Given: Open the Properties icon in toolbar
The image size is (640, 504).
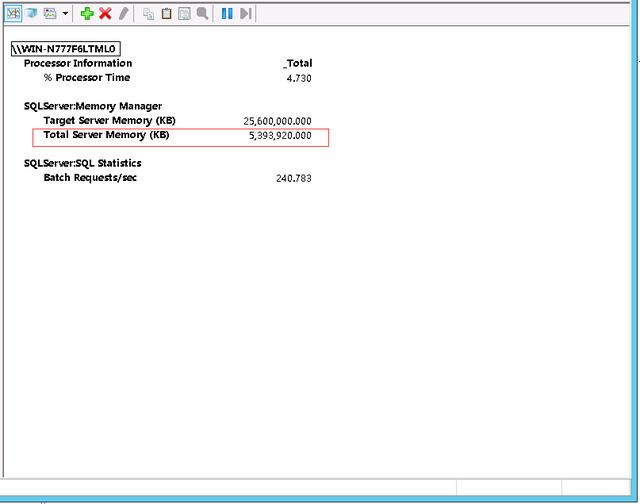Looking at the screenshot, I should pyautogui.click(x=184, y=14).
